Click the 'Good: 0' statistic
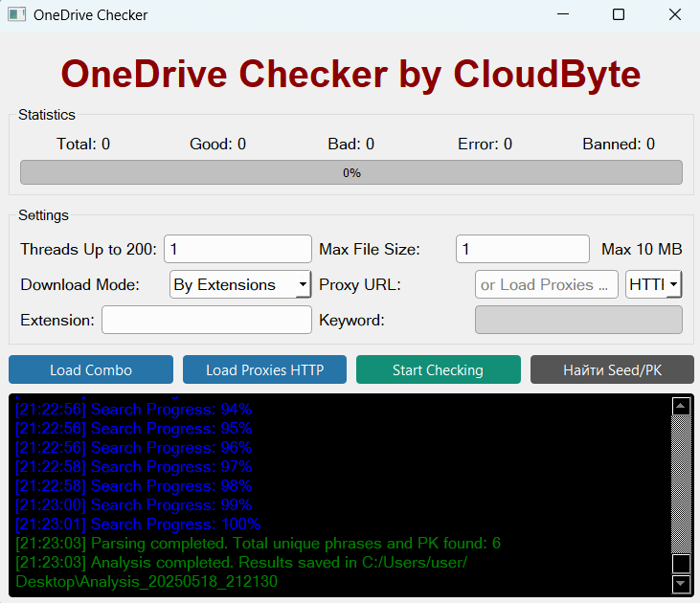This screenshot has width=700, height=603. click(218, 144)
